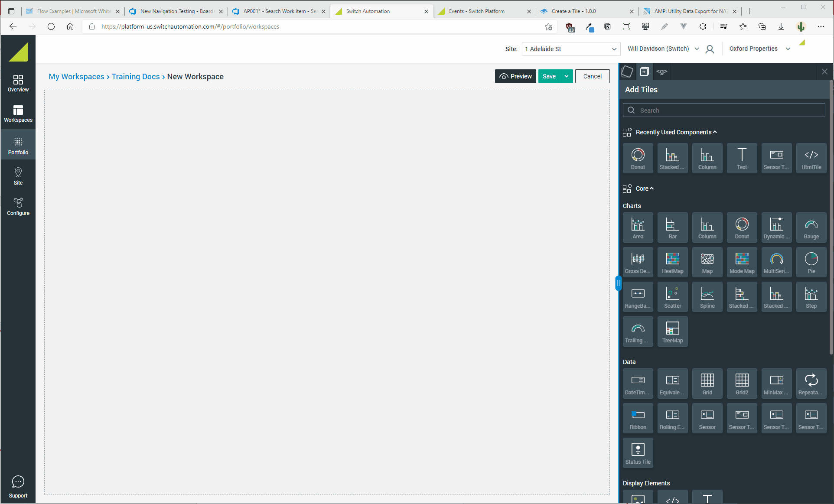Reload the browser page
Image resolution: width=834 pixels, height=504 pixels.
pos(51,26)
